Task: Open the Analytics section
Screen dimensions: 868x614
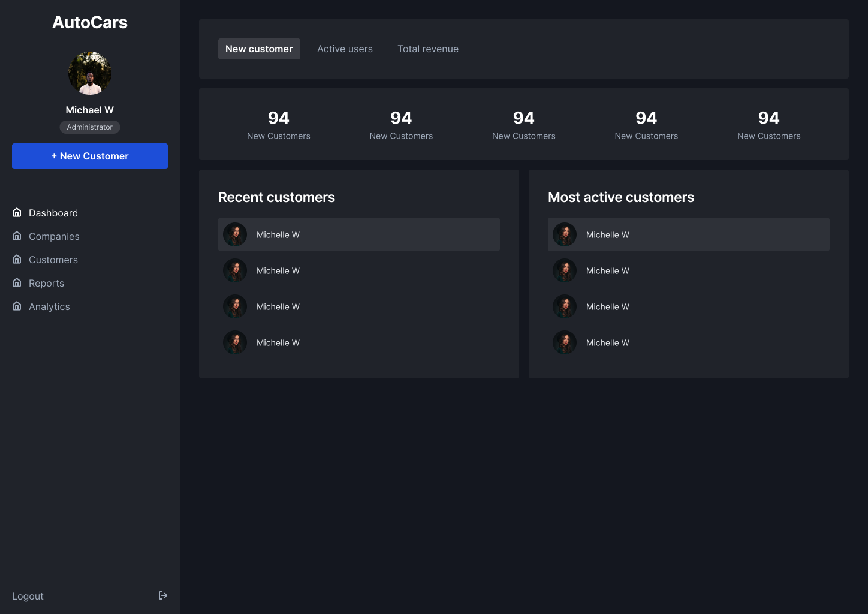Action: pyautogui.click(x=49, y=306)
